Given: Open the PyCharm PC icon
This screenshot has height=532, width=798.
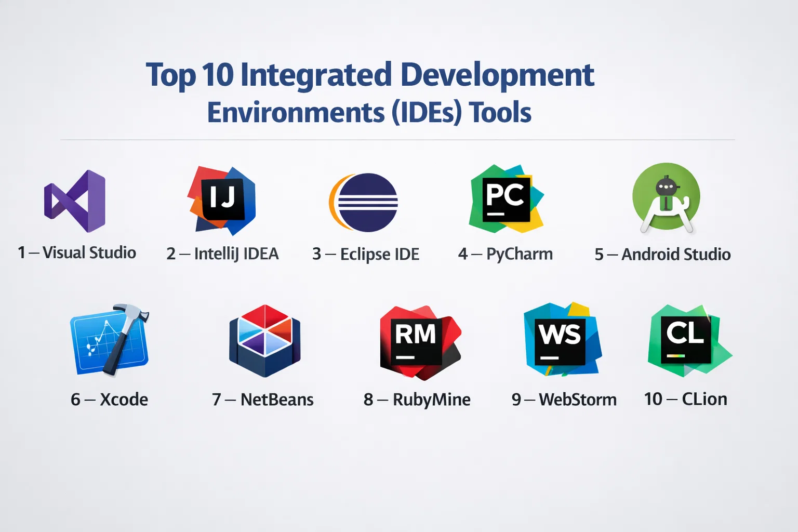Looking at the screenshot, I should (506, 199).
